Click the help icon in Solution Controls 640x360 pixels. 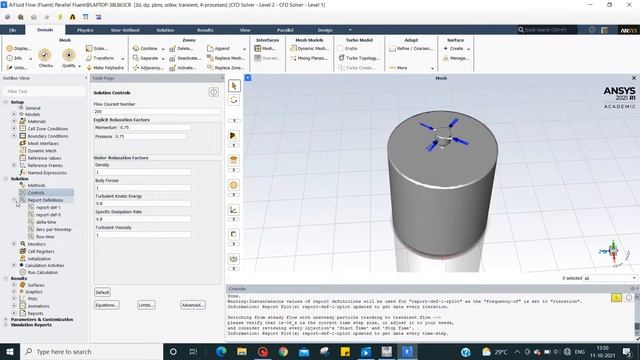(x=213, y=92)
